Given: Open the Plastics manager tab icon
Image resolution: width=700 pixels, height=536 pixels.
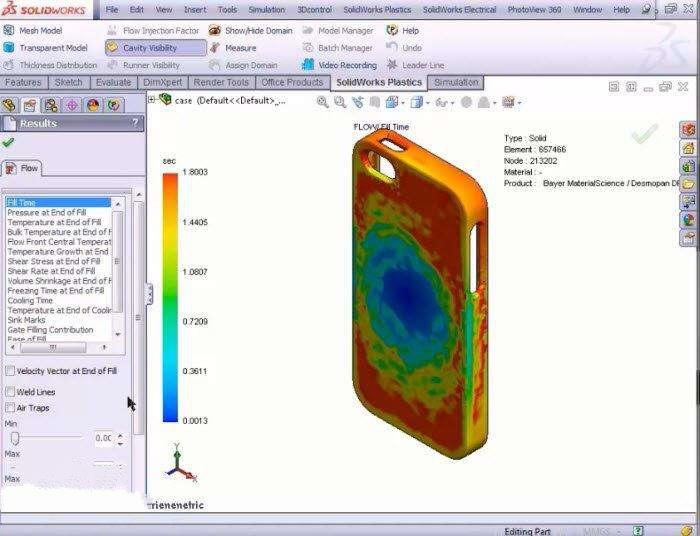Looking at the screenshot, I should (114, 105).
